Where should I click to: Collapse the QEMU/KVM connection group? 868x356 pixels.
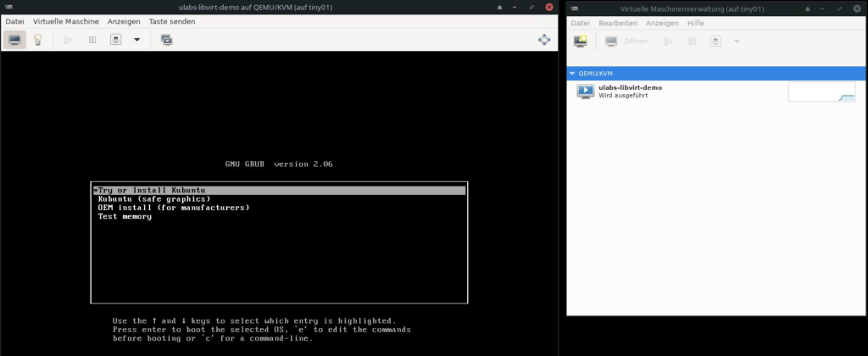[572, 73]
